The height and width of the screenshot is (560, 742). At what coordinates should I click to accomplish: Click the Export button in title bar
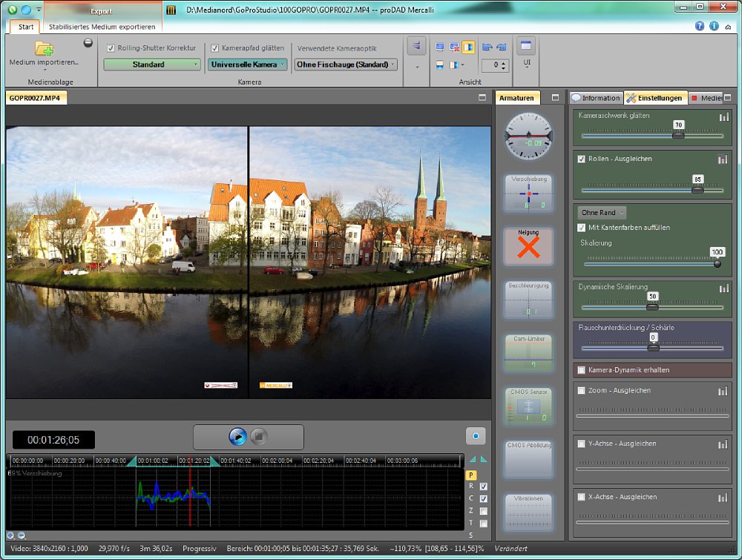pyautogui.click(x=101, y=12)
